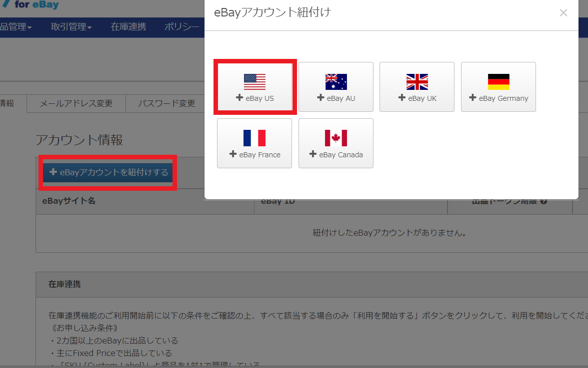Click the eBayアカウントを紐付けする button

click(108, 172)
